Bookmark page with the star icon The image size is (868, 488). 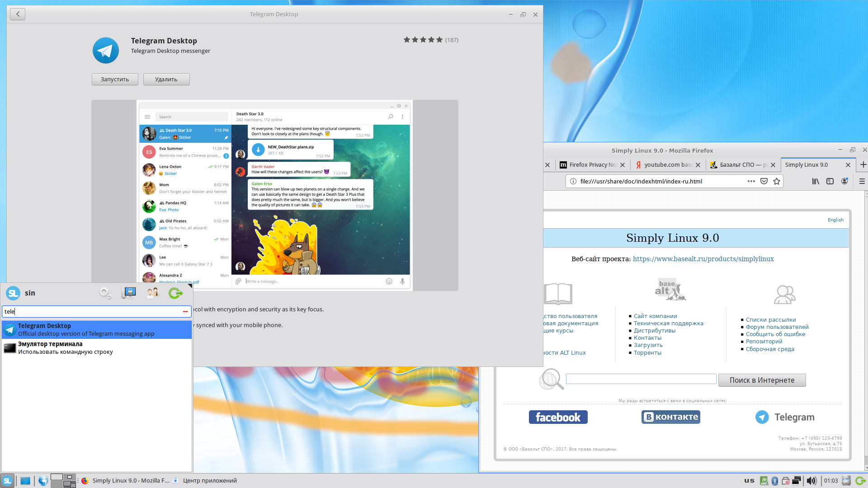click(777, 181)
